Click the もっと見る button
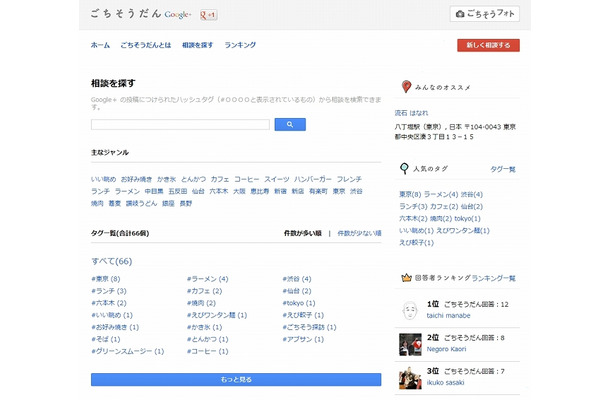This screenshot has width=610, height=400. coord(236,379)
